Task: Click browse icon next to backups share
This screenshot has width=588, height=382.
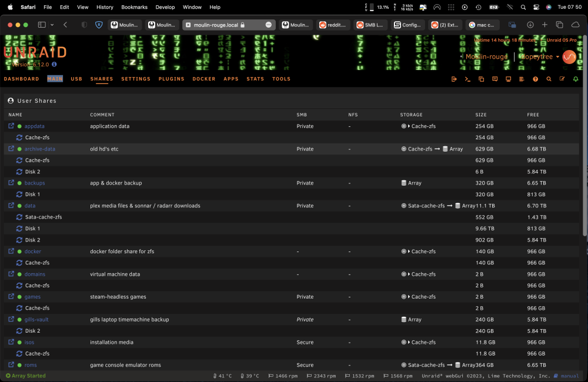Action: click(x=11, y=183)
